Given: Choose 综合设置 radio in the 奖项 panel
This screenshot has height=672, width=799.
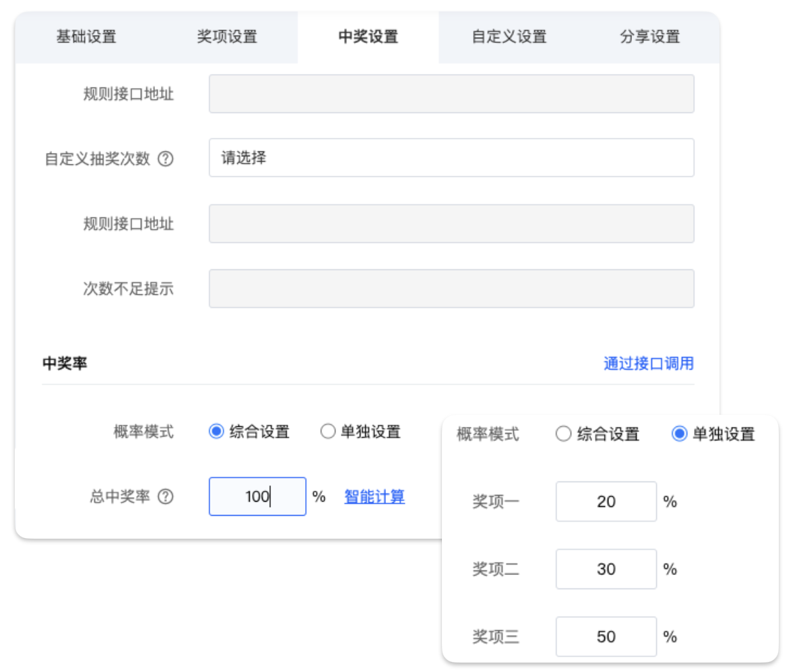Looking at the screenshot, I should click(x=563, y=434).
